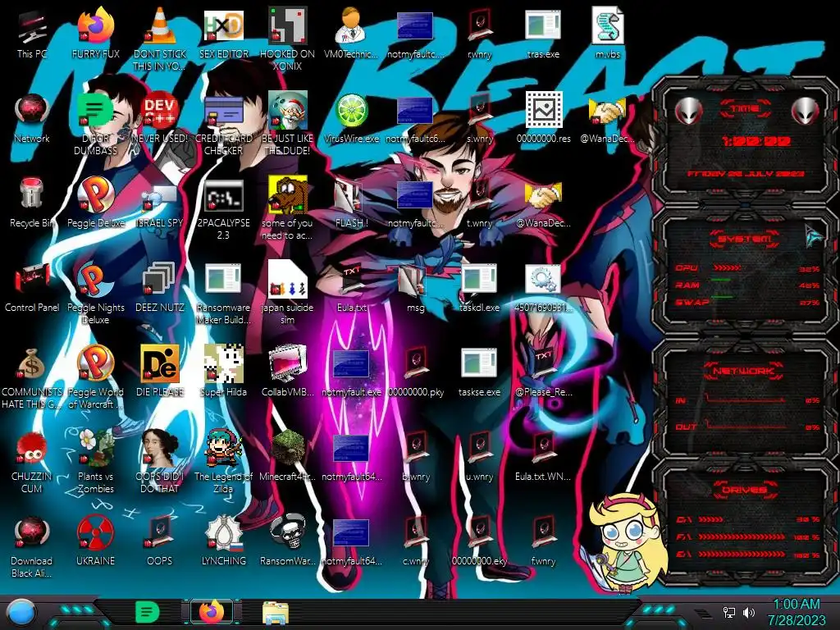Open the @Please_Re... text file
The width and height of the screenshot is (840, 630).
point(543,372)
